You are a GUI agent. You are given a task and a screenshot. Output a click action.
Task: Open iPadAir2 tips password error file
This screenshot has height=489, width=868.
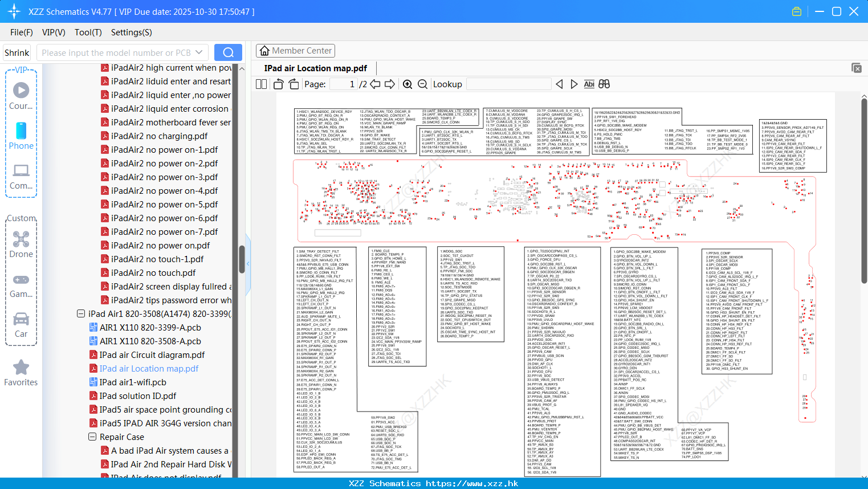[x=171, y=300]
